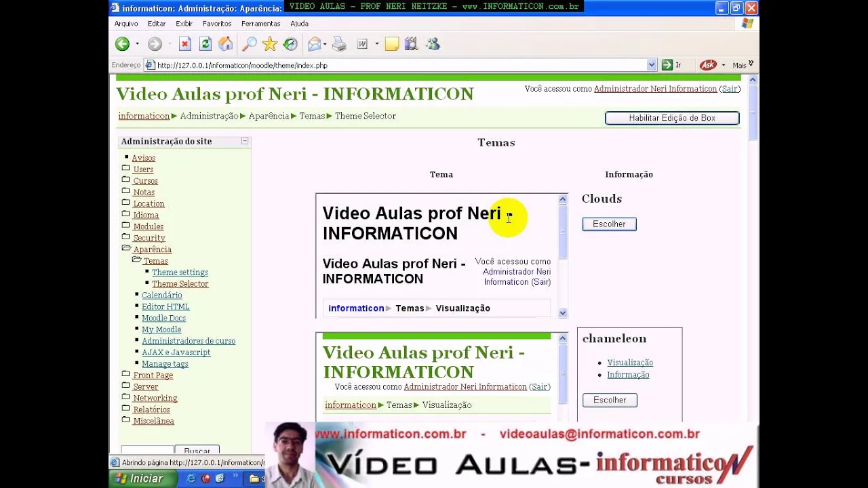The image size is (868, 488).
Task: Click the Messenger people toolbar icon
Action: coord(433,44)
